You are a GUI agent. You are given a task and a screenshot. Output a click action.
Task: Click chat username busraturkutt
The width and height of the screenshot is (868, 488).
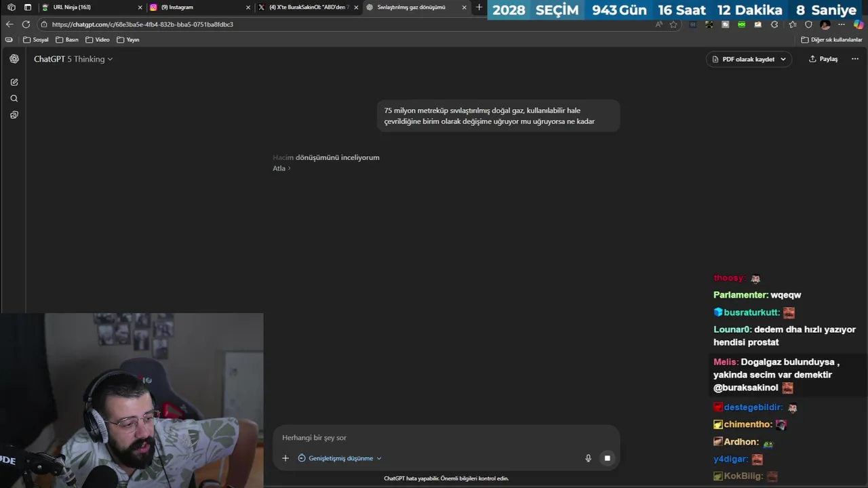click(751, 312)
